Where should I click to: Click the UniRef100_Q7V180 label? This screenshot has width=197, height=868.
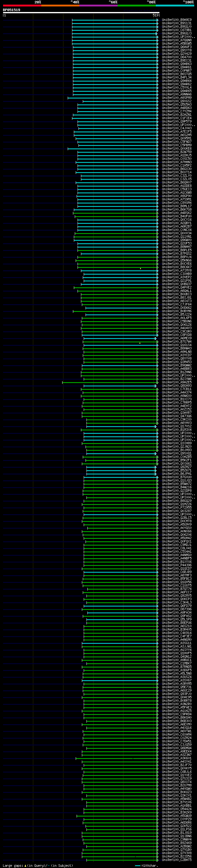click(177, 850)
